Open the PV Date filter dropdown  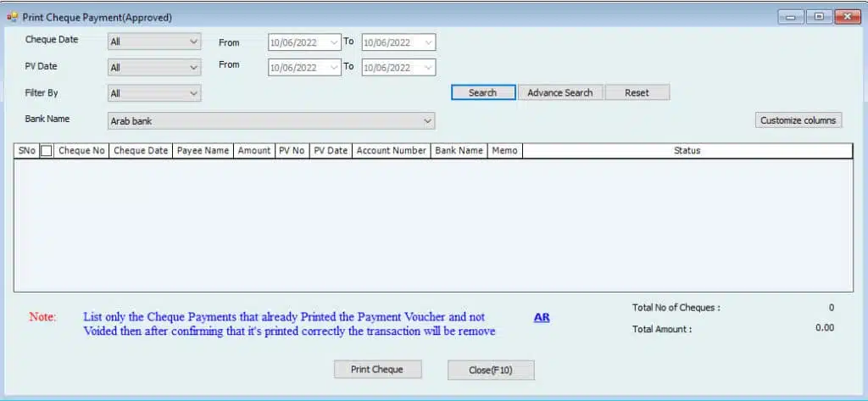154,68
